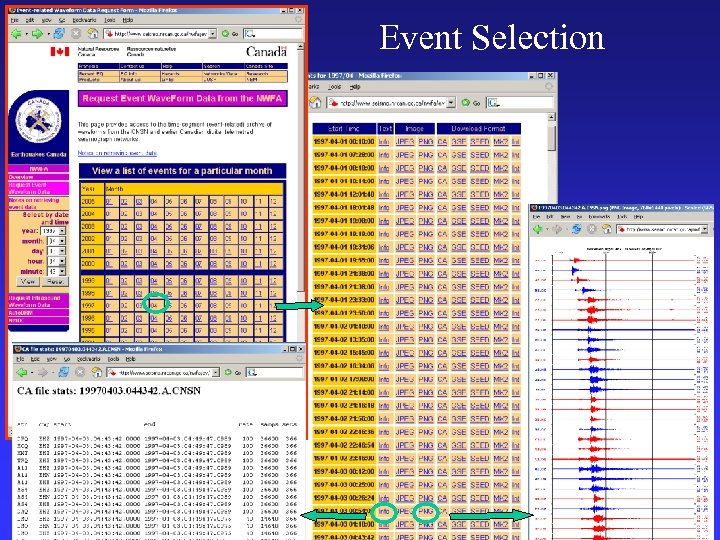Click Go in the CA file stats window
The image size is (720, 540).
point(232,372)
